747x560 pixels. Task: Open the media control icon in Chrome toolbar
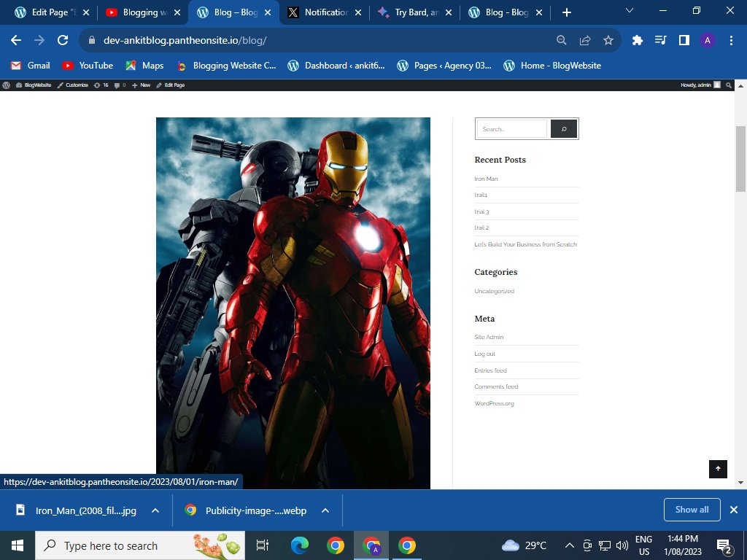click(x=661, y=41)
